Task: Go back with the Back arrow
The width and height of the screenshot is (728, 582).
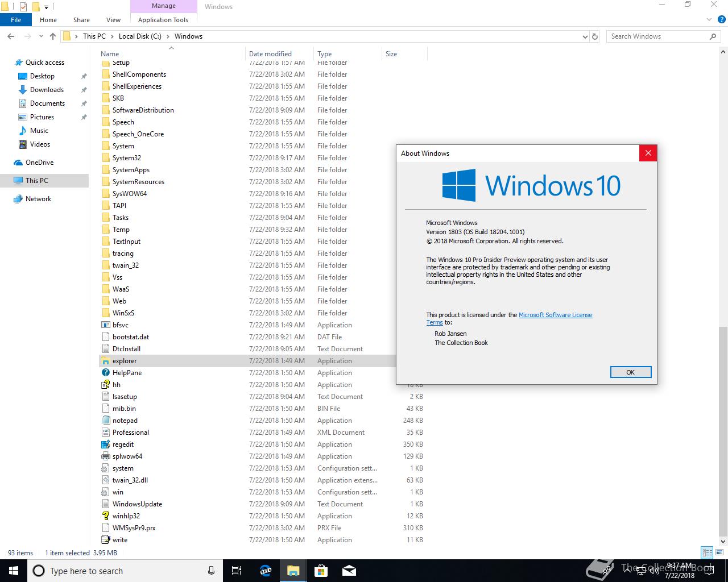Action: coord(11,36)
